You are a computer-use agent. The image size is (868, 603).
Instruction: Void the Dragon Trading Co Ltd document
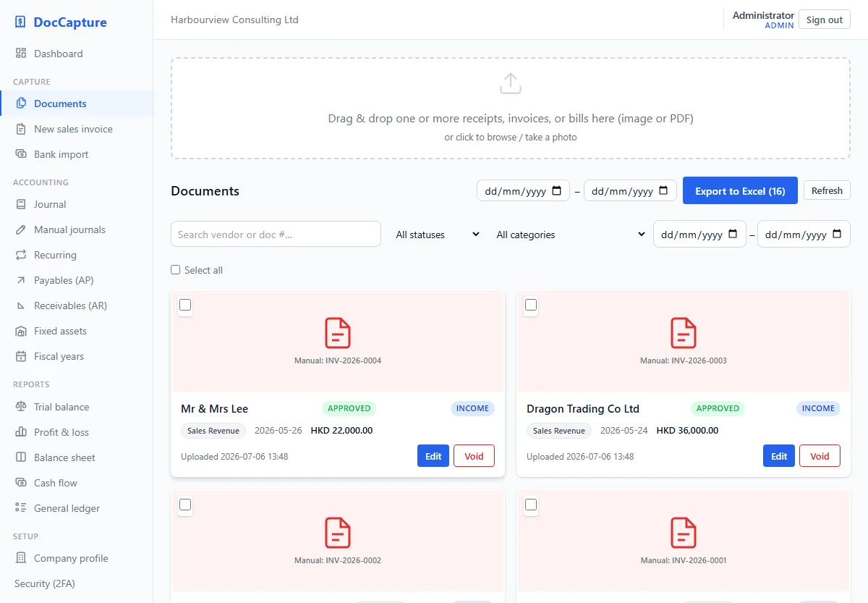(x=820, y=456)
